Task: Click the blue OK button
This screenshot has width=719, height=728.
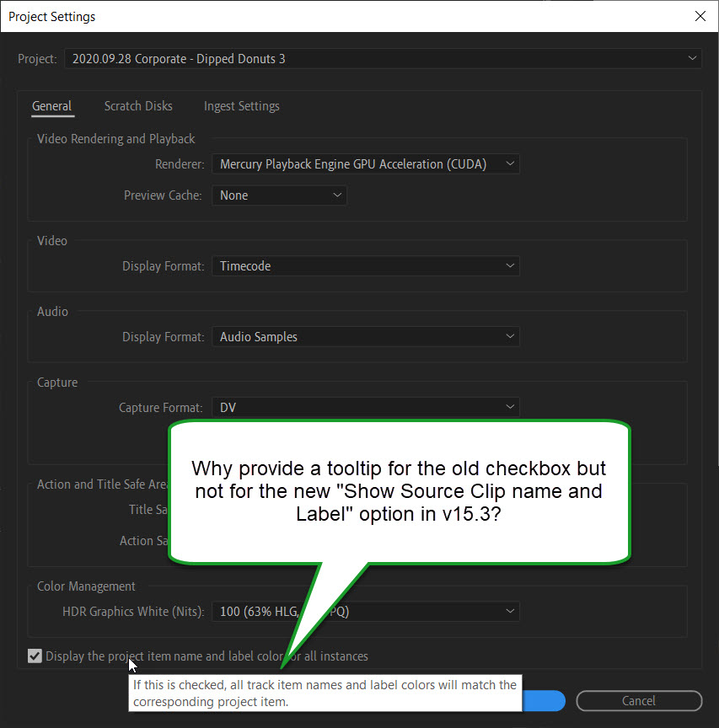Action: [544, 700]
